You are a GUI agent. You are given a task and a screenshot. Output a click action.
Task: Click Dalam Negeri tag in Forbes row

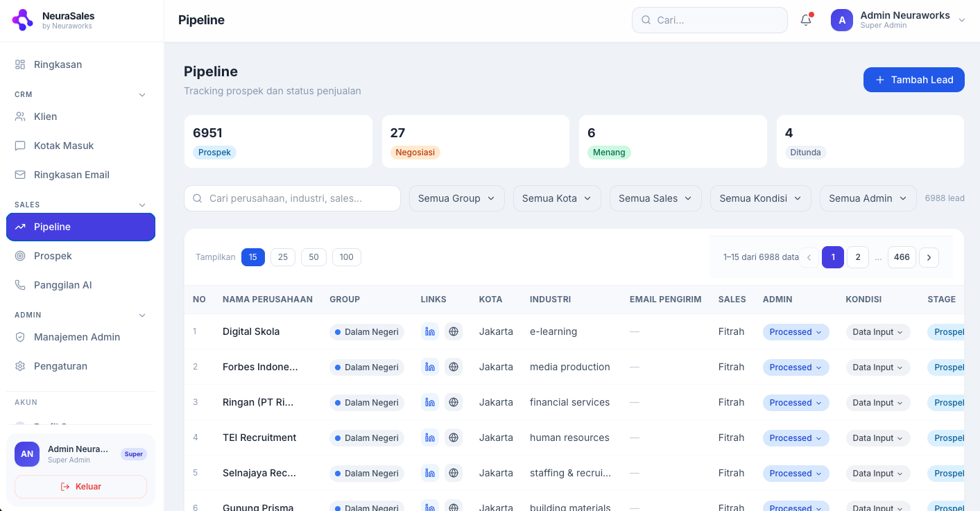click(x=367, y=367)
